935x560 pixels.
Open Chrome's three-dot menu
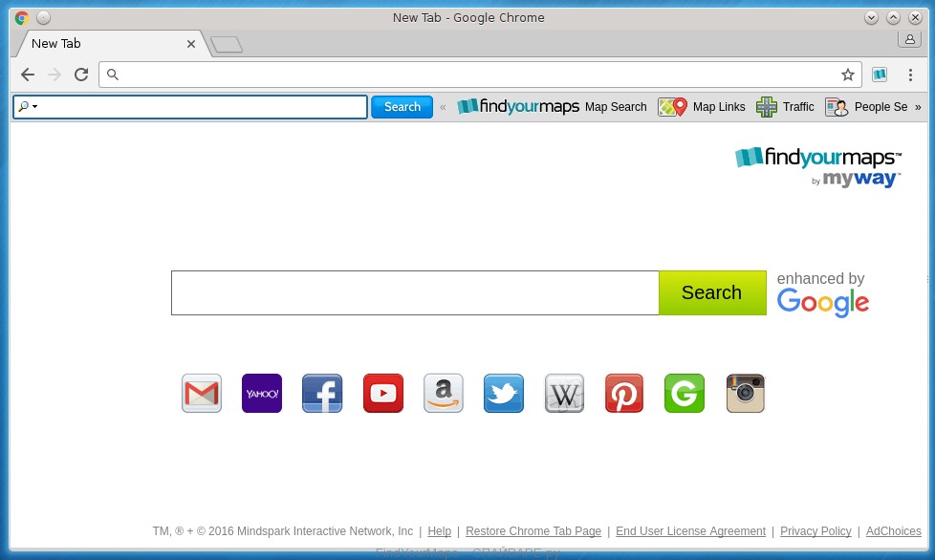coord(911,75)
